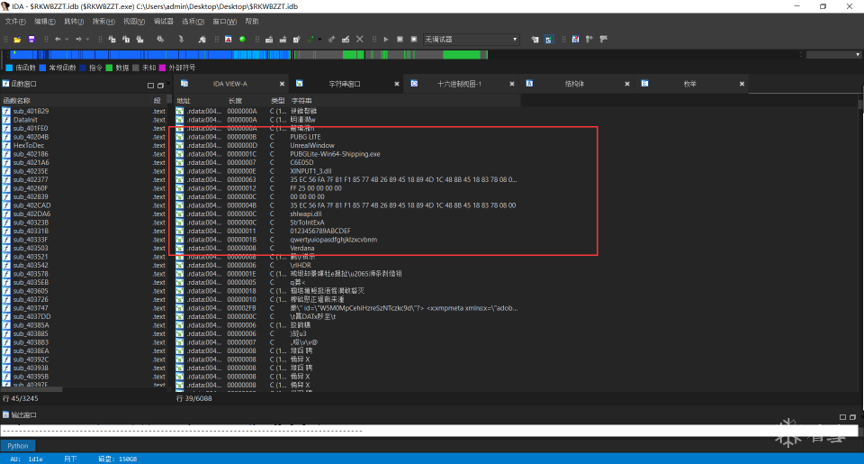This screenshot has width=864, height=464.
Task: Open the 调试器 menu
Action: pos(163,21)
